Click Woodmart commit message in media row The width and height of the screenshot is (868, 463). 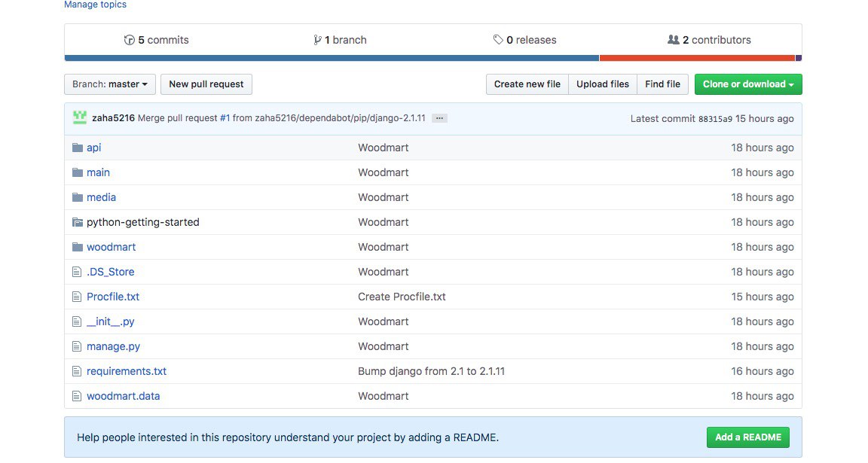[x=383, y=197]
